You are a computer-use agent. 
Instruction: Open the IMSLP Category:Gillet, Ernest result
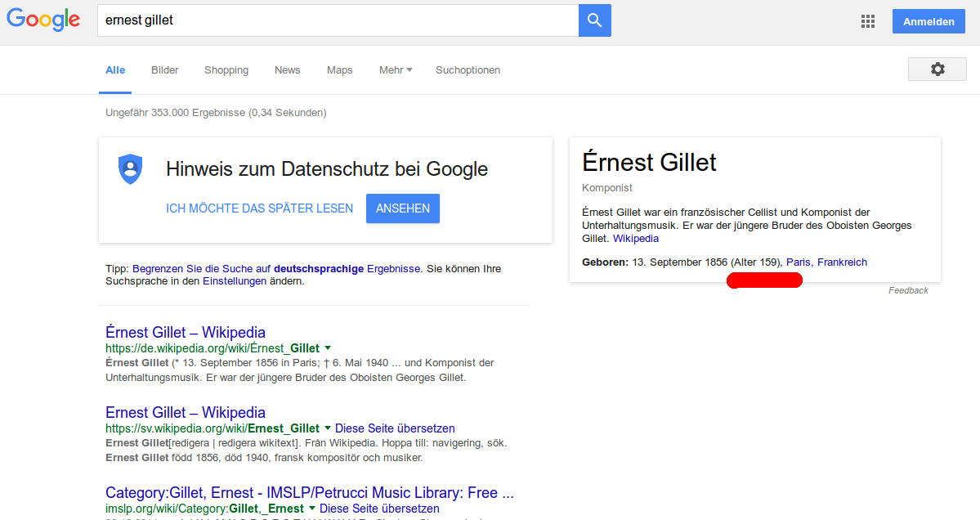point(310,492)
